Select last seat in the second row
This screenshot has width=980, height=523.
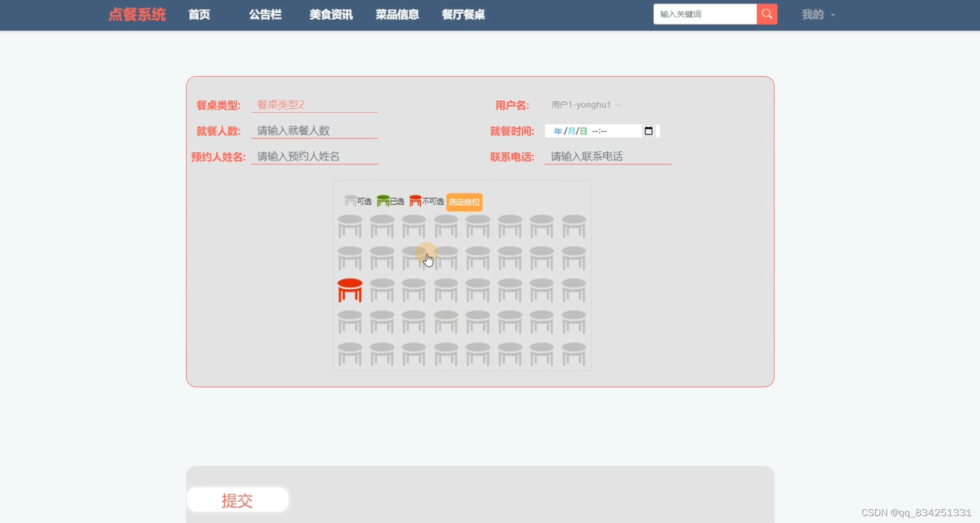574,258
